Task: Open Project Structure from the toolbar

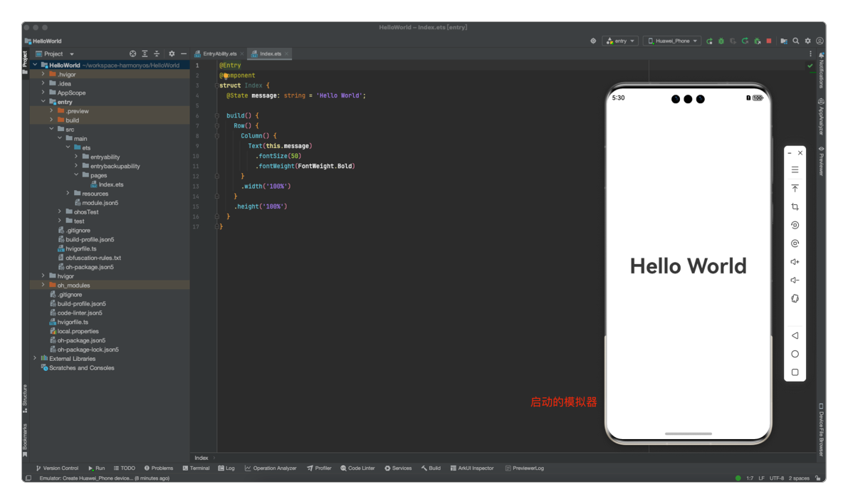Action: pyautogui.click(x=784, y=41)
